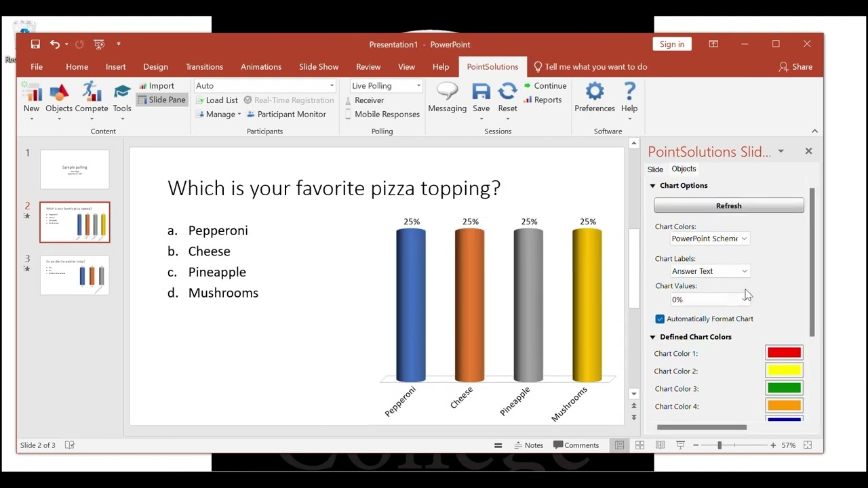Image resolution: width=868 pixels, height=488 pixels.
Task: Open the PointSolutions pane options arrow
Action: point(781,151)
